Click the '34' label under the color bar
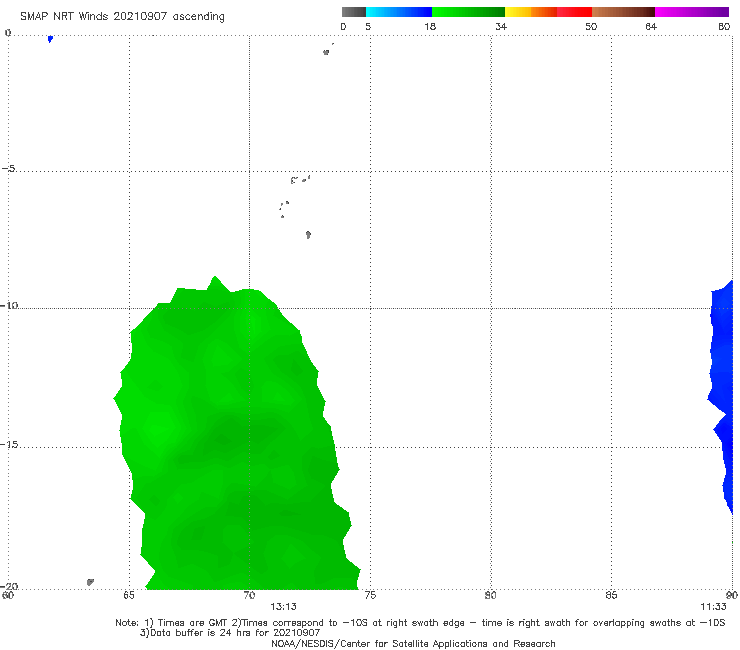740x650 pixels. click(501, 26)
